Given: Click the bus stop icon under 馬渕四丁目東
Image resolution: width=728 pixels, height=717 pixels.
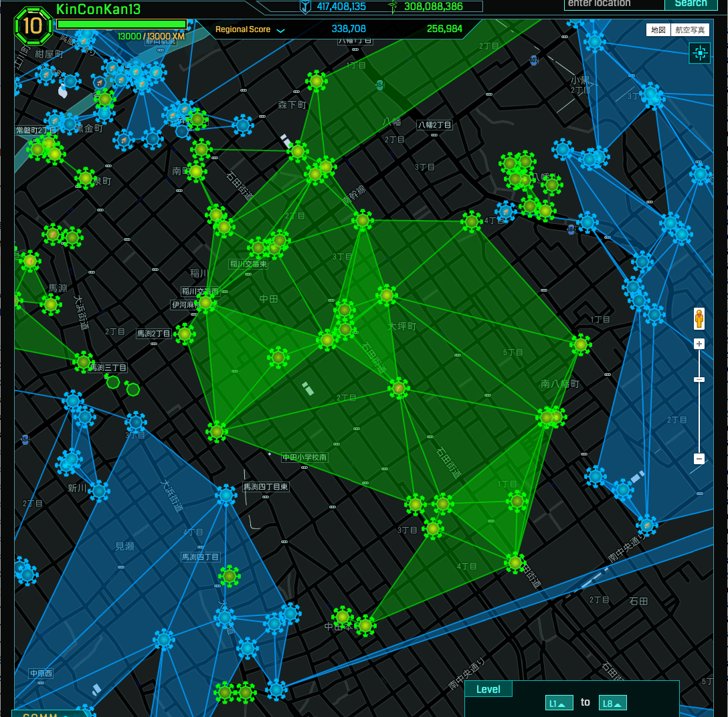Looking at the screenshot, I should click(x=266, y=497).
